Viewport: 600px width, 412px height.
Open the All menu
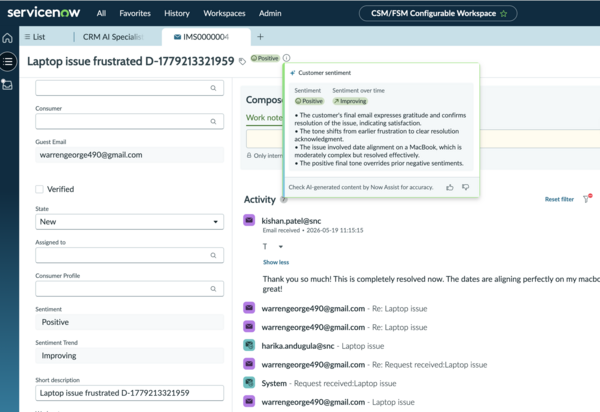pos(101,13)
